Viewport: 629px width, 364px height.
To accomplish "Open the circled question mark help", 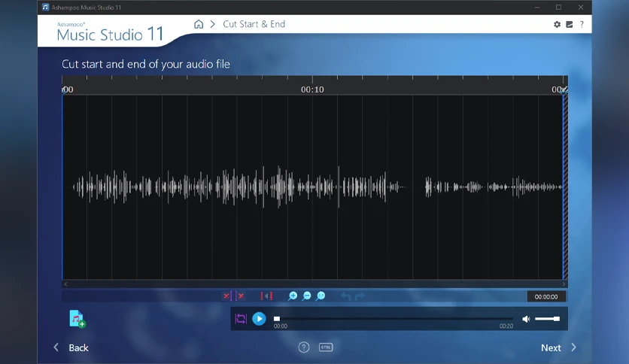I will (x=304, y=347).
